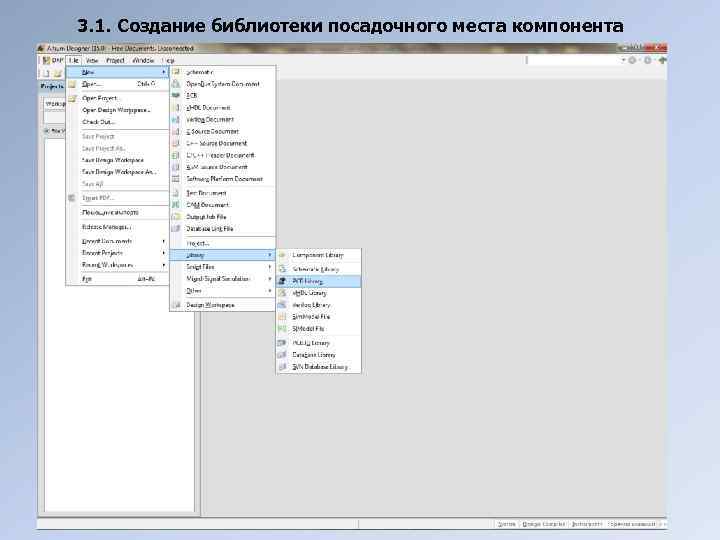720x540 pixels.
Task: Expand the Recent Workspaces submenu
Action: 118,265
